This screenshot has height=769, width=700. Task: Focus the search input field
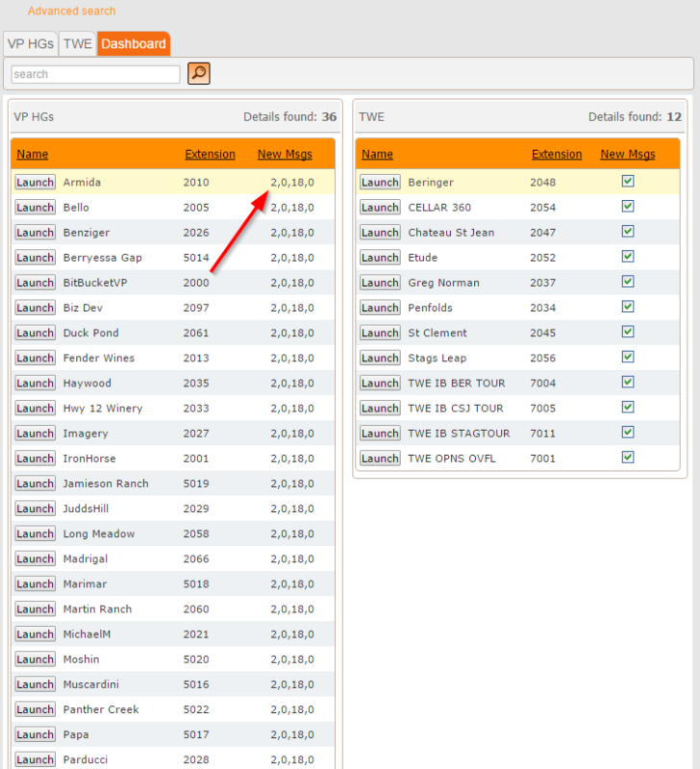coord(95,74)
